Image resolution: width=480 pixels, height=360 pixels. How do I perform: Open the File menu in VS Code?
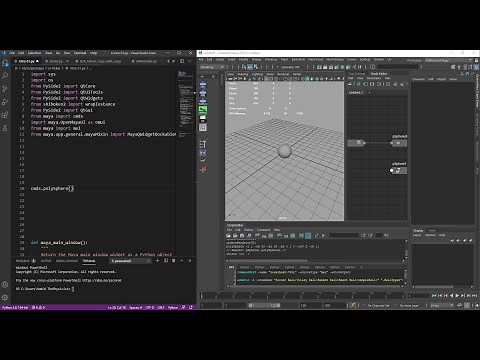pyautogui.click(x=12, y=53)
